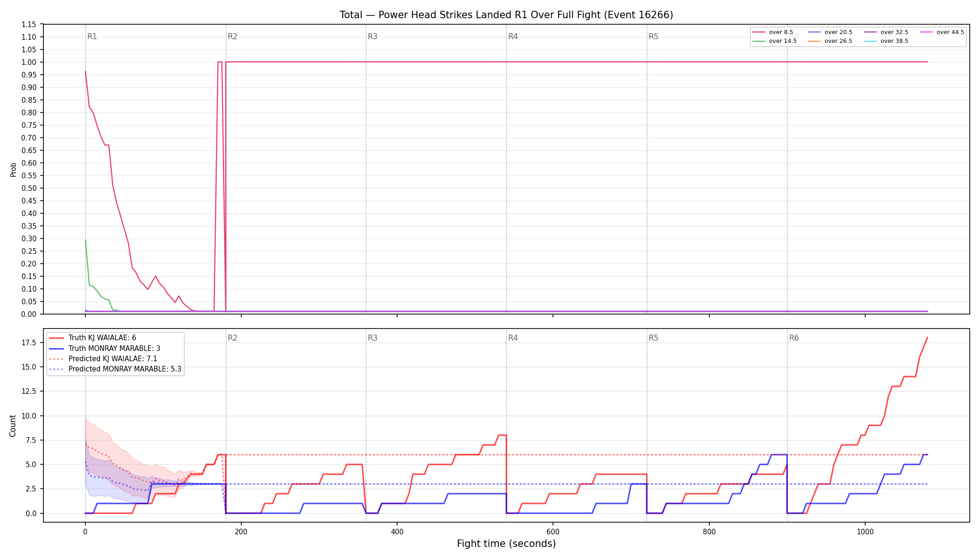Click the R6 round label in the Count chart
The width and height of the screenshot is (980, 560).
pos(794,338)
